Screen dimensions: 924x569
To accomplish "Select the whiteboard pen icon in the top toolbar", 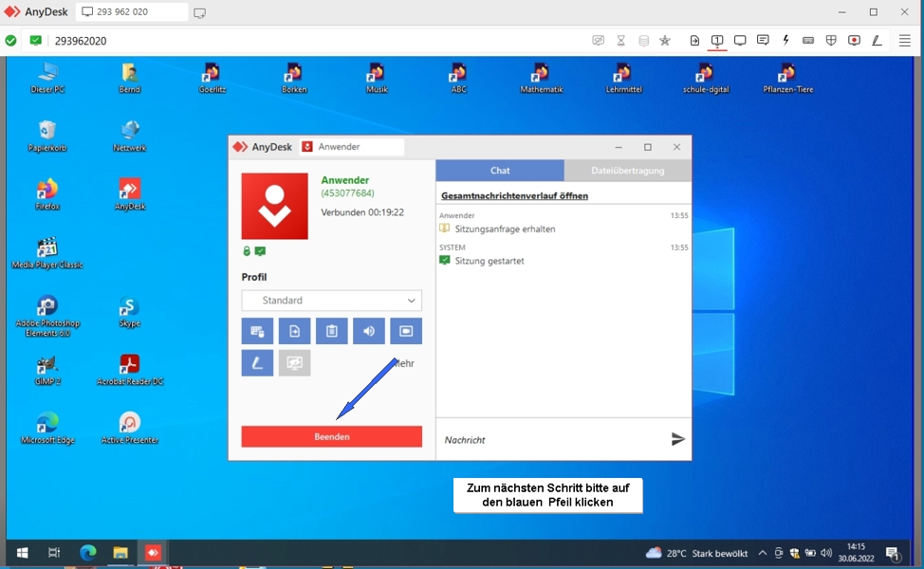I will [x=877, y=41].
